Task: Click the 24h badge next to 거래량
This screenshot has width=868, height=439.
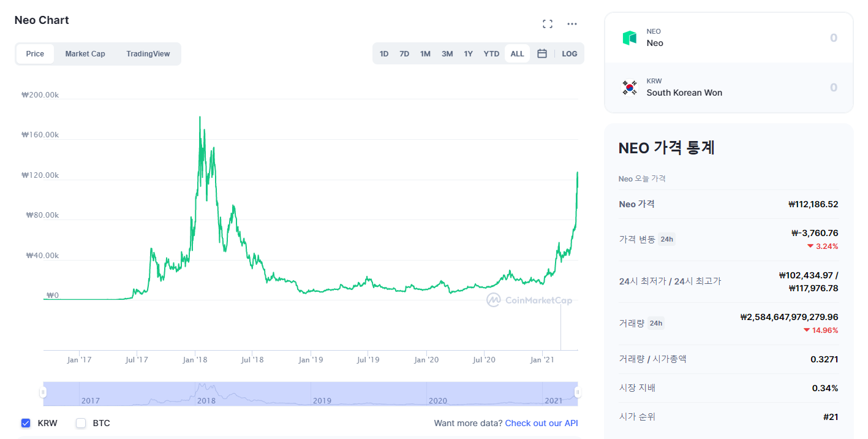Action: 655,323
